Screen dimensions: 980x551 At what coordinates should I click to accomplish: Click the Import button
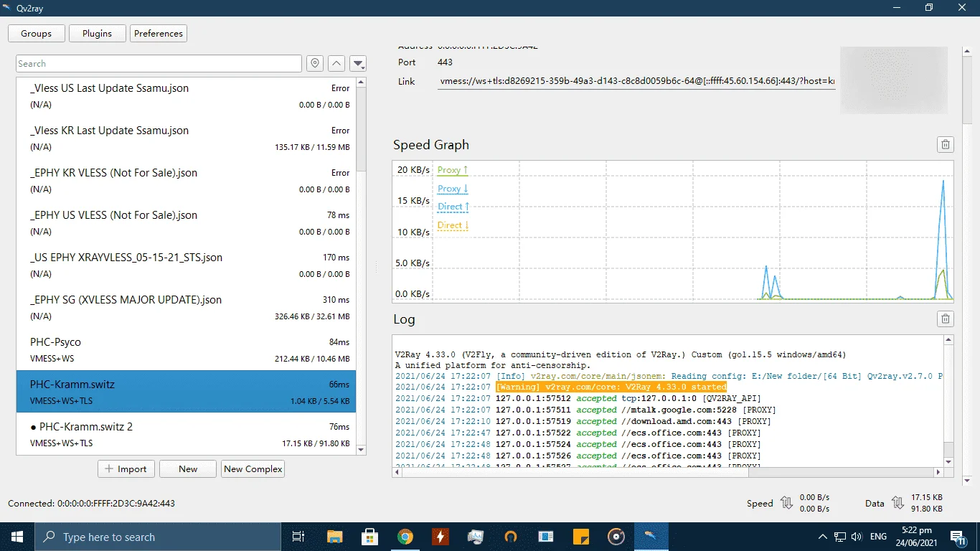click(126, 468)
